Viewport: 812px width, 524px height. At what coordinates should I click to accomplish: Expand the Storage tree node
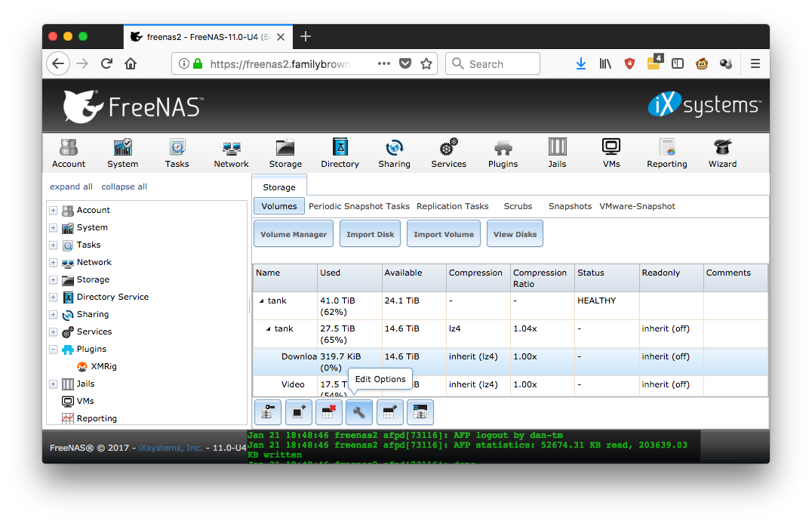[54, 280]
